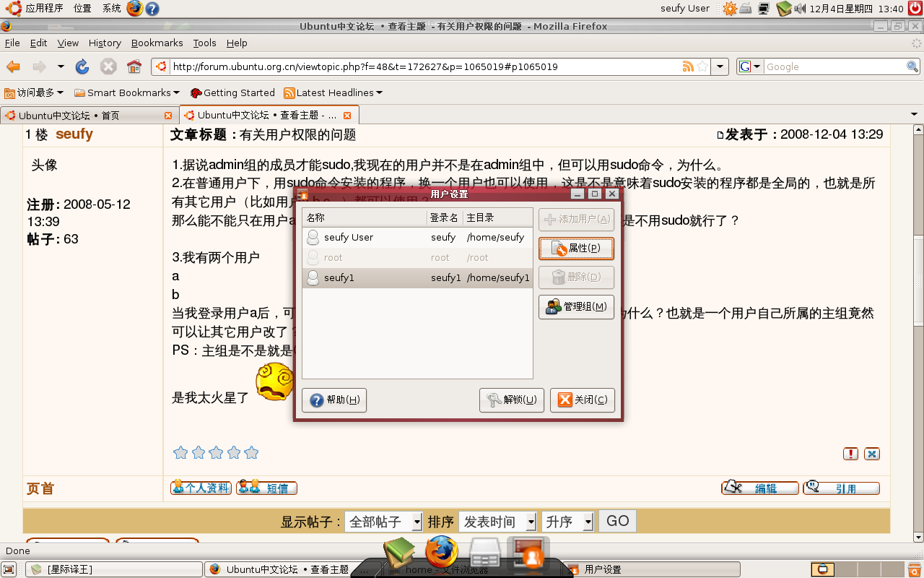Open 个人资料 profile button in post
Viewport: 924px width, 578px height.
tap(201, 488)
